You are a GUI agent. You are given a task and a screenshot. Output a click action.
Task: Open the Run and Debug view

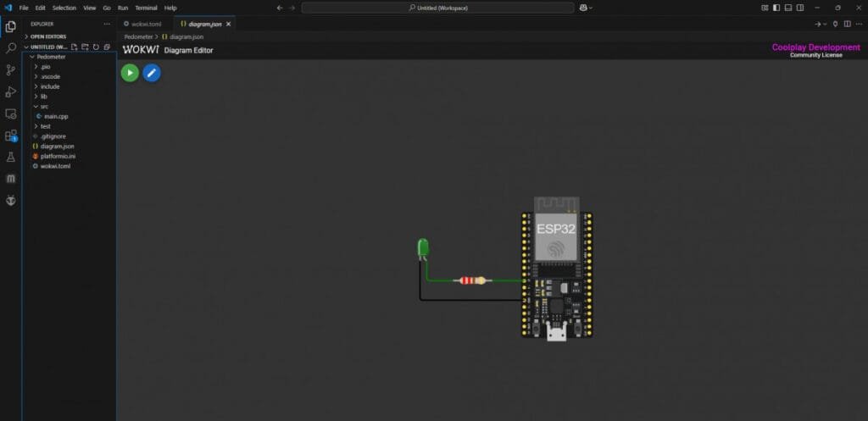pyautogui.click(x=10, y=91)
